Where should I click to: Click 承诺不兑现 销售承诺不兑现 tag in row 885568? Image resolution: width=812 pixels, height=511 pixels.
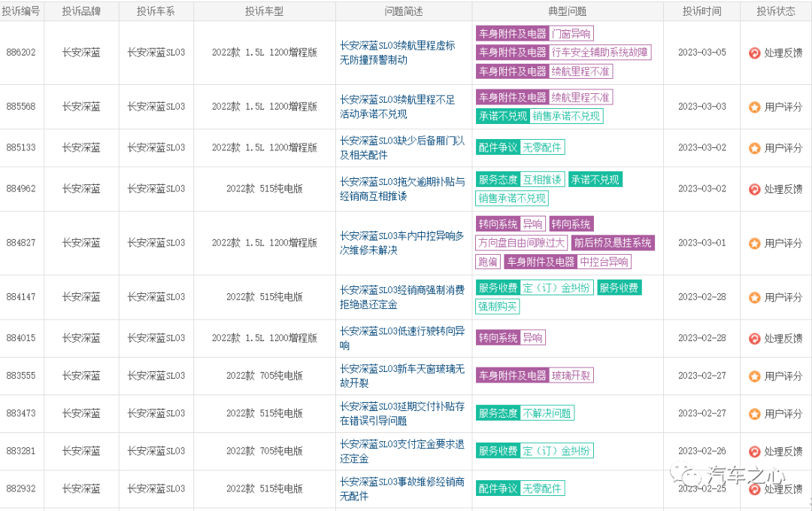(540, 116)
